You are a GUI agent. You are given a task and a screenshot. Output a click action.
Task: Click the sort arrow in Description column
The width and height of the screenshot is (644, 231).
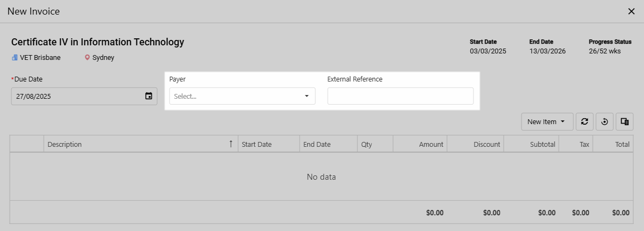coord(231,144)
